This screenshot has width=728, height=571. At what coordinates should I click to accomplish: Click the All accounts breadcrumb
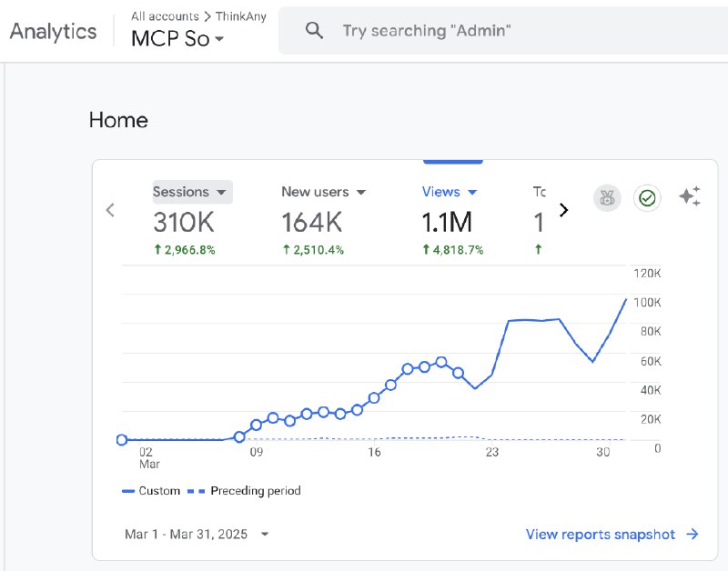(165, 16)
